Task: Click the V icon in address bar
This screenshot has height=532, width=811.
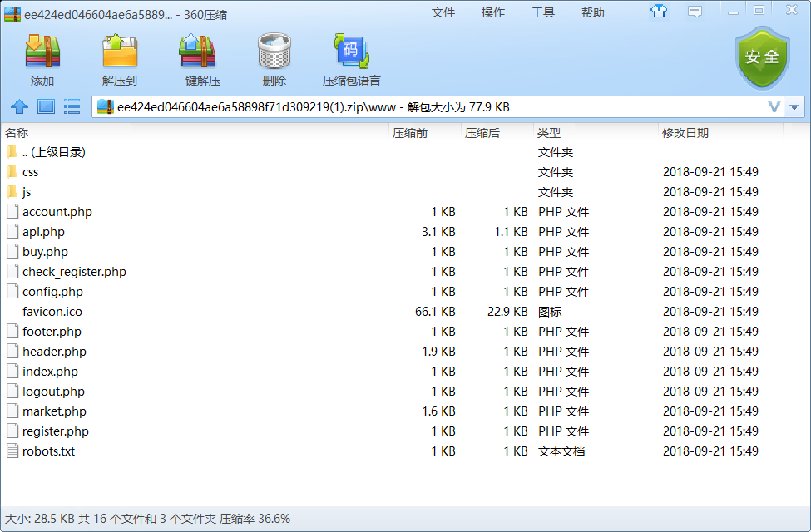Action: [774, 107]
